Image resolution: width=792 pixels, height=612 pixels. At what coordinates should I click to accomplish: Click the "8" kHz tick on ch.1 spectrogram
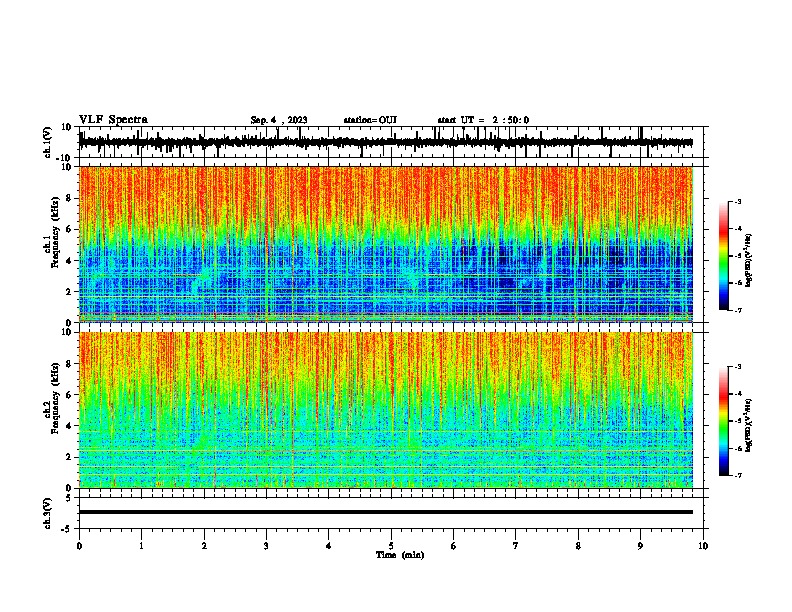[x=69, y=198]
